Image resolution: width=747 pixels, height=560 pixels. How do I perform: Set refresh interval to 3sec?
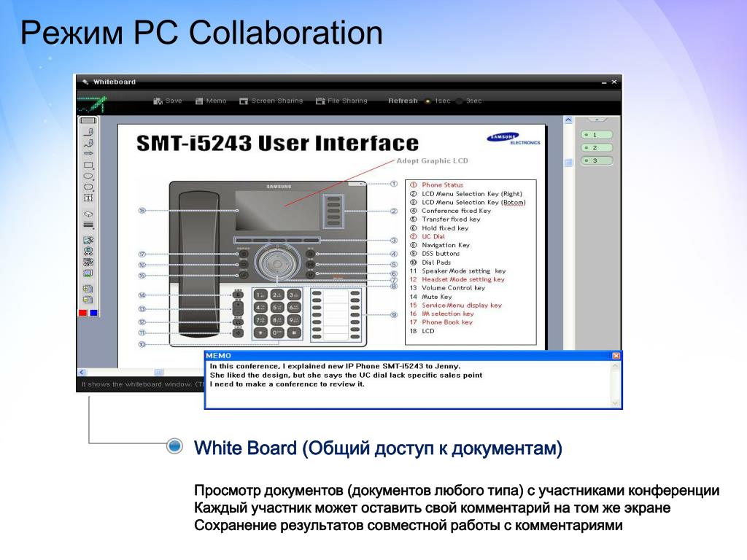469,101
